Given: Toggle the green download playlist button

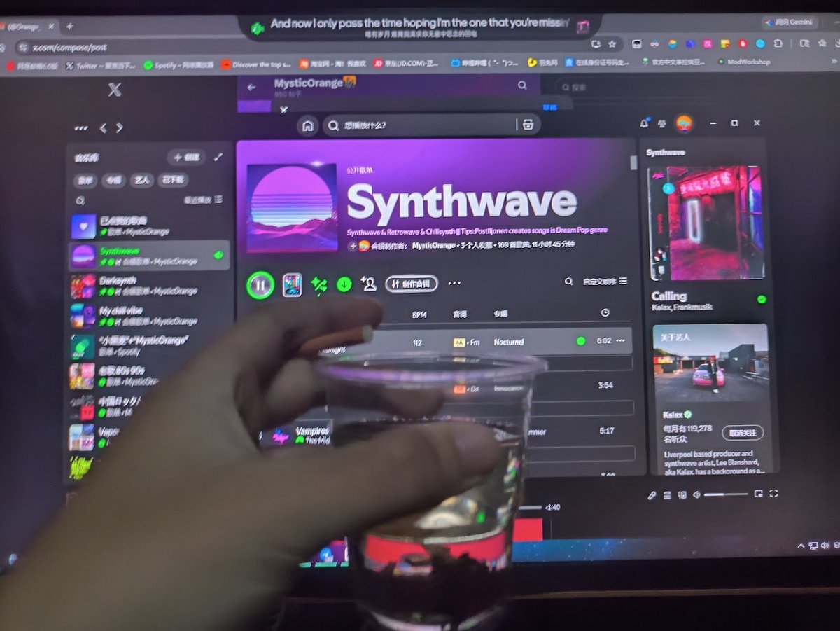Looking at the screenshot, I should (344, 284).
